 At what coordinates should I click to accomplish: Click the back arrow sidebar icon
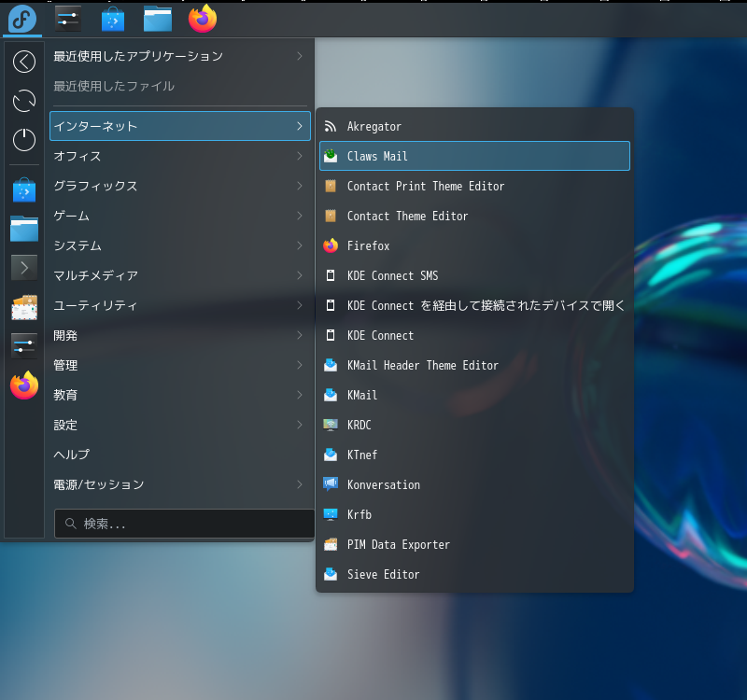tap(24, 62)
